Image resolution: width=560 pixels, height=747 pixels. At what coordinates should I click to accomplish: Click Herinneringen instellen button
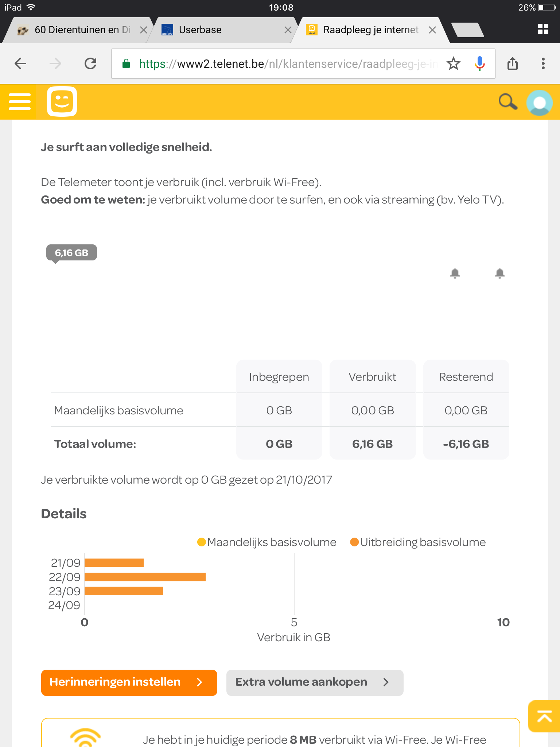point(129,682)
